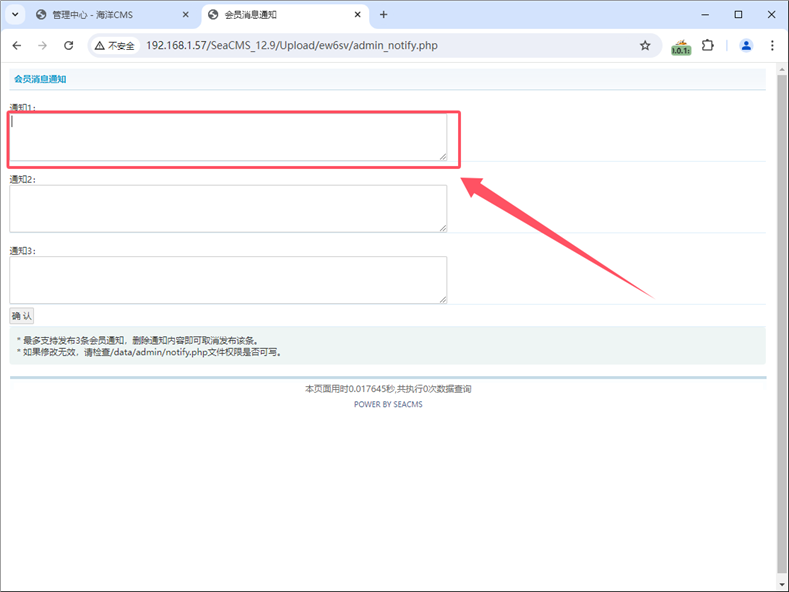Screen dimensions: 789x592
Task: Bookmark this page with star icon
Action: (x=645, y=45)
